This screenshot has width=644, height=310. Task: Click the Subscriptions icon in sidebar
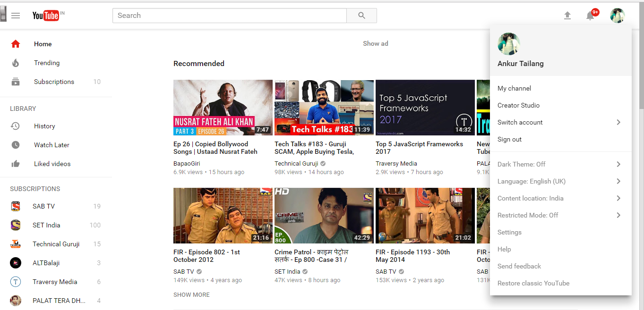coord(16,82)
